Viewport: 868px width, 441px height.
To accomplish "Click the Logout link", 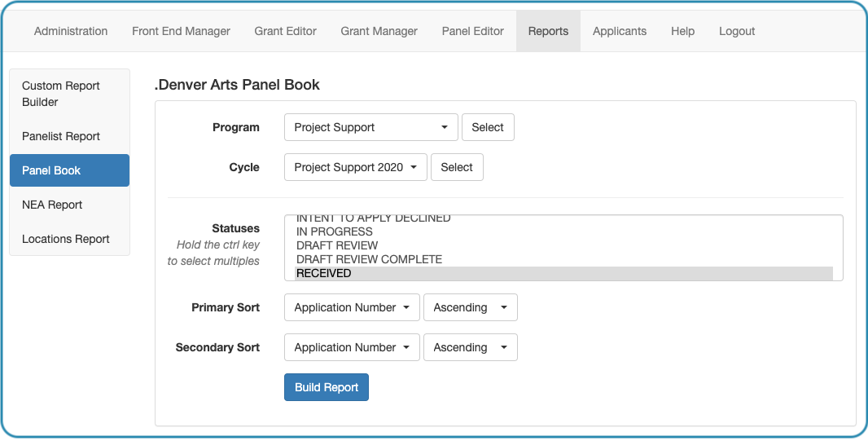I will 737,31.
